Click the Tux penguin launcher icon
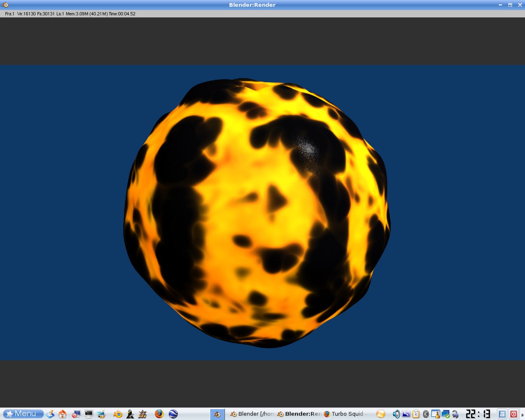The width and height of the screenshot is (525, 420). (x=130, y=414)
